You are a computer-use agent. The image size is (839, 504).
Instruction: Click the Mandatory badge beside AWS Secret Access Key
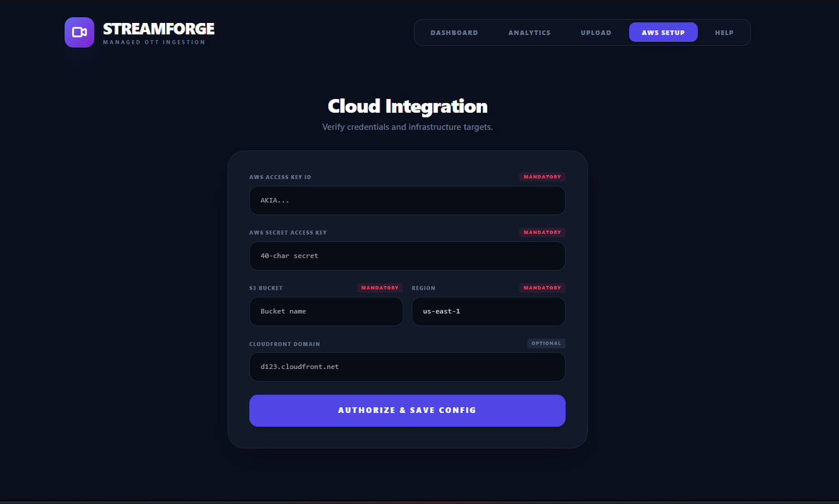point(542,233)
